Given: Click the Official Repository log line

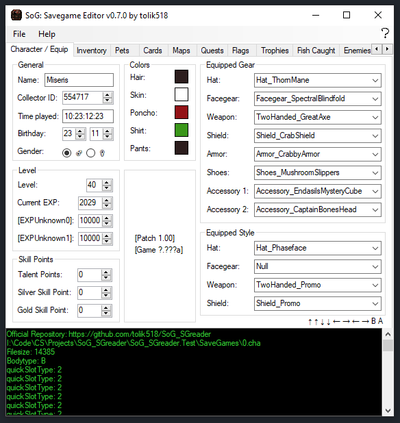Looking at the screenshot, I should pos(109,334).
